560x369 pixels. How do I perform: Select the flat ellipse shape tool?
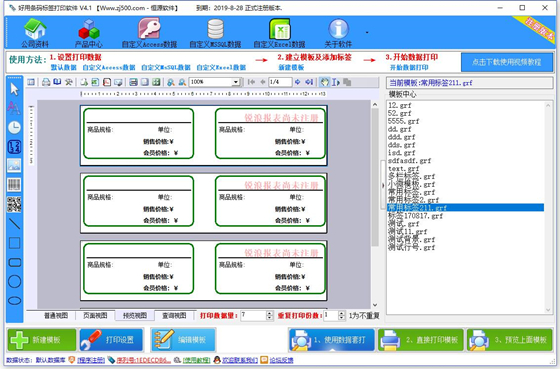14,301
